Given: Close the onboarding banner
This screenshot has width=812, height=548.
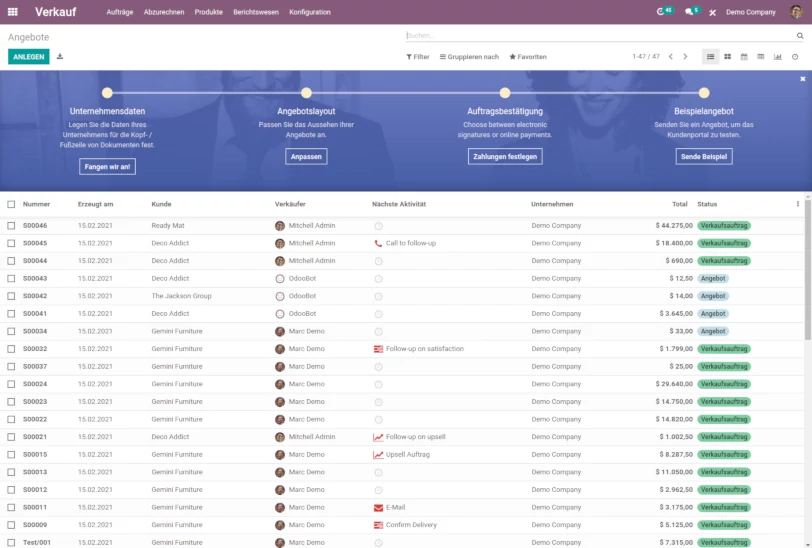Looking at the screenshot, I should tap(802, 79).
